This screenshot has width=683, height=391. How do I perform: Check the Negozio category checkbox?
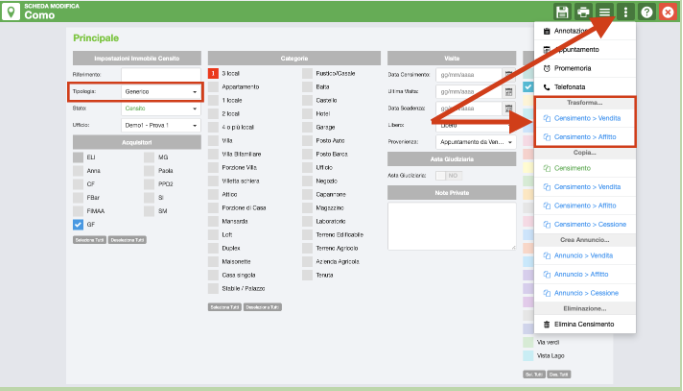[x=308, y=181]
